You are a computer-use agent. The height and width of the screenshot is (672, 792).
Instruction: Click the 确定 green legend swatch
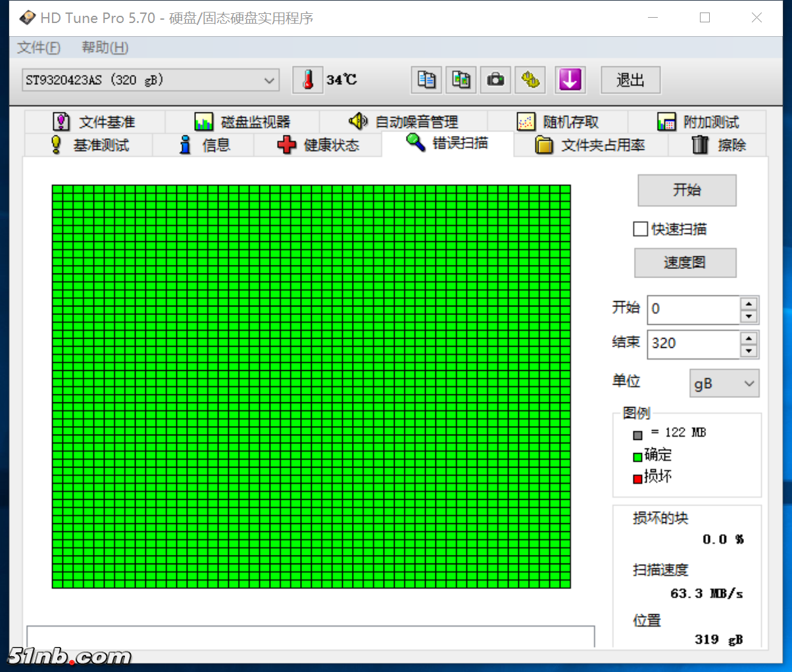(637, 456)
